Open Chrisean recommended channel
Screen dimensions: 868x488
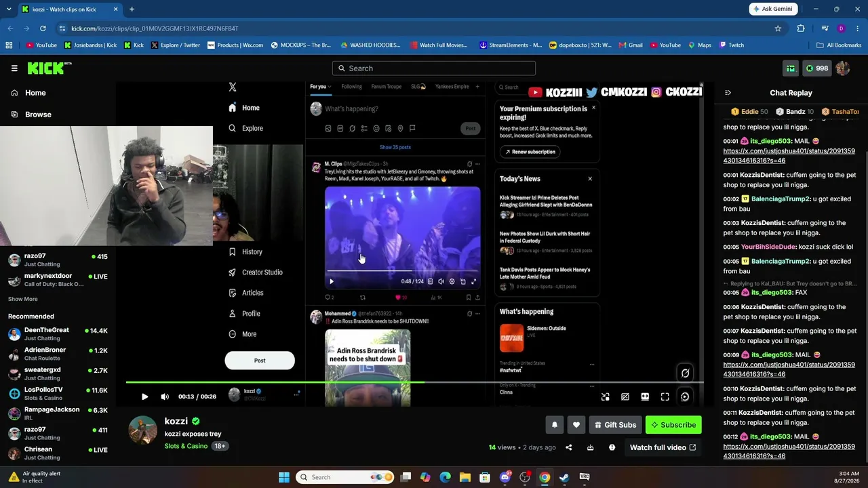(58, 453)
